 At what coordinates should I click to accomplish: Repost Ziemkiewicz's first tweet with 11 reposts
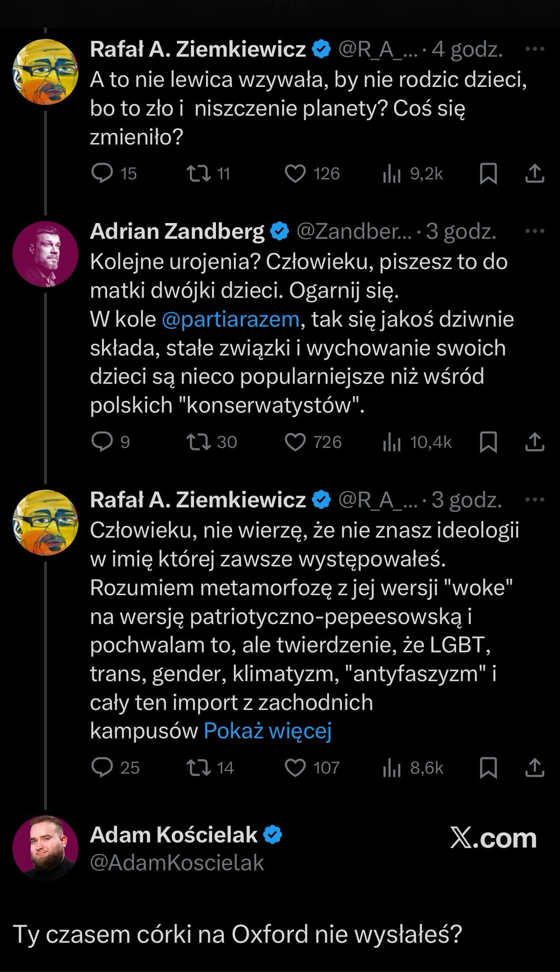pos(199,174)
